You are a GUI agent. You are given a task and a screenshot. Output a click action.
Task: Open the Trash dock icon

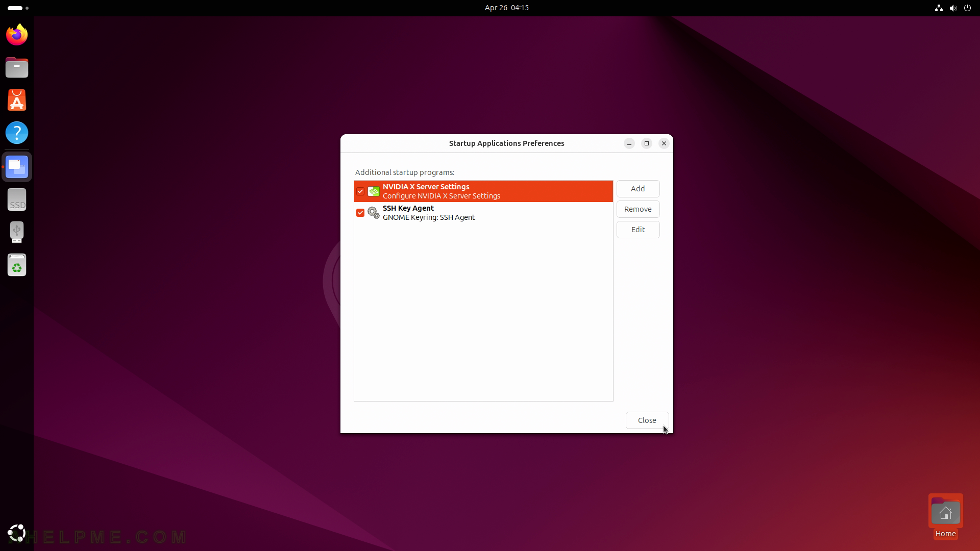click(x=17, y=265)
